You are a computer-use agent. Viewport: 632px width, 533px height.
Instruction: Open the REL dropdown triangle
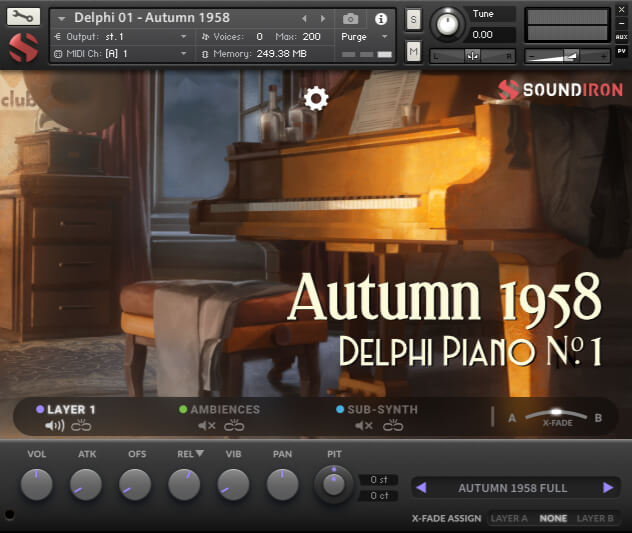(x=199, y=454)
